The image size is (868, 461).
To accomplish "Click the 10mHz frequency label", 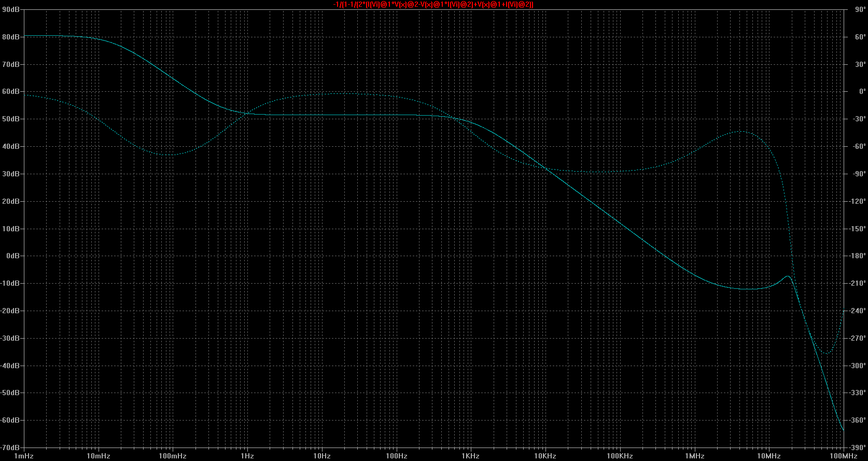I will (98, 456).
